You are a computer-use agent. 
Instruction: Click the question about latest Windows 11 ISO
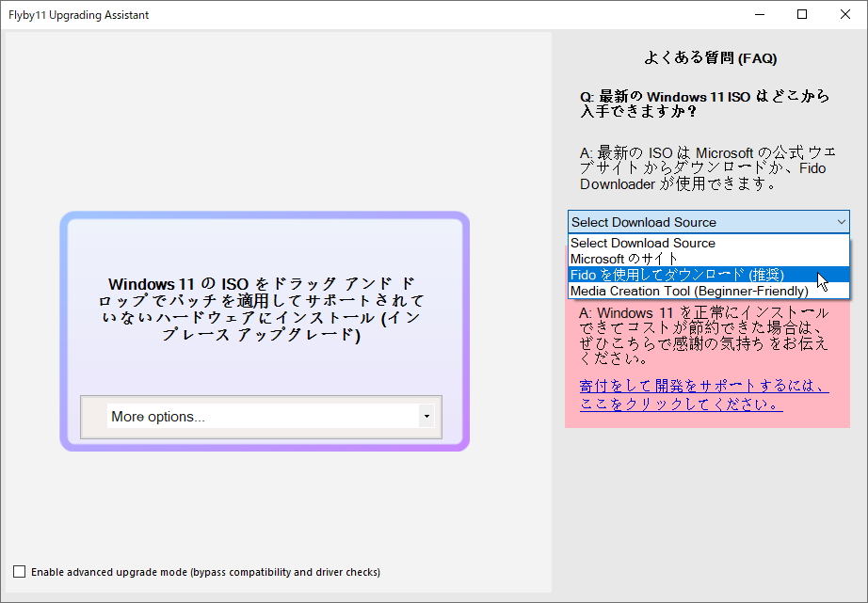[x=705, y=103]
